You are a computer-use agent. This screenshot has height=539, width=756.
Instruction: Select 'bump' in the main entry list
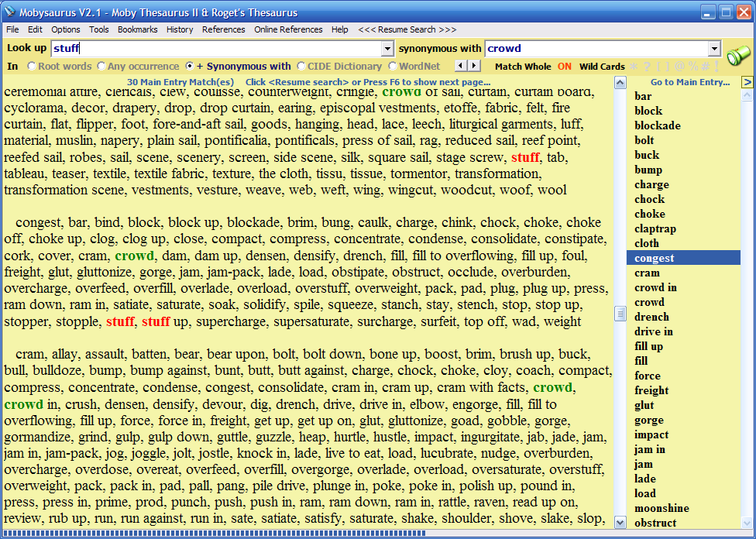(x=648, y=170)
